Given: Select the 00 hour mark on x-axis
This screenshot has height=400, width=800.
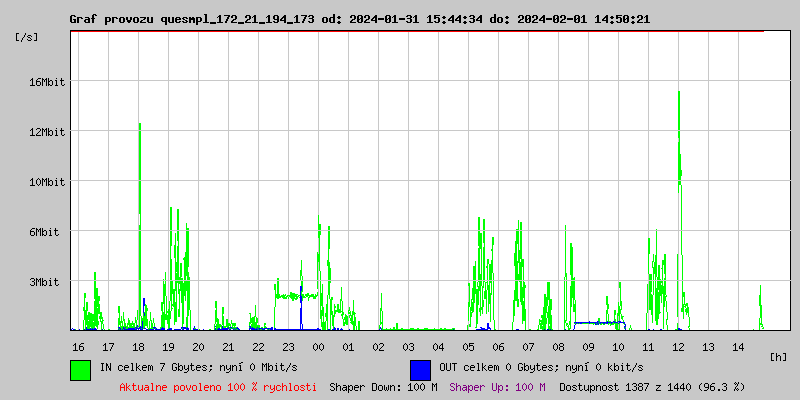Looking at the screenshot, I should click(x=318, y=346).
